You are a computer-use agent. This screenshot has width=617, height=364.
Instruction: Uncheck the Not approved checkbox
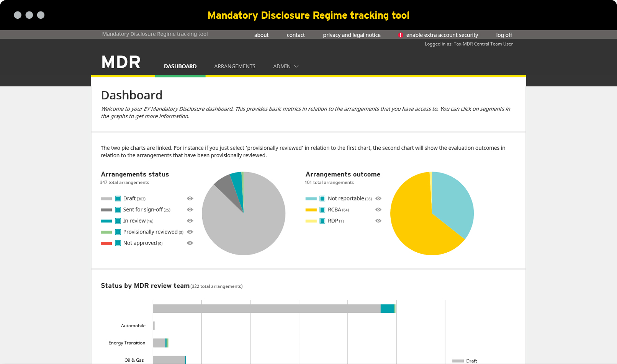(x=118, y=243)
